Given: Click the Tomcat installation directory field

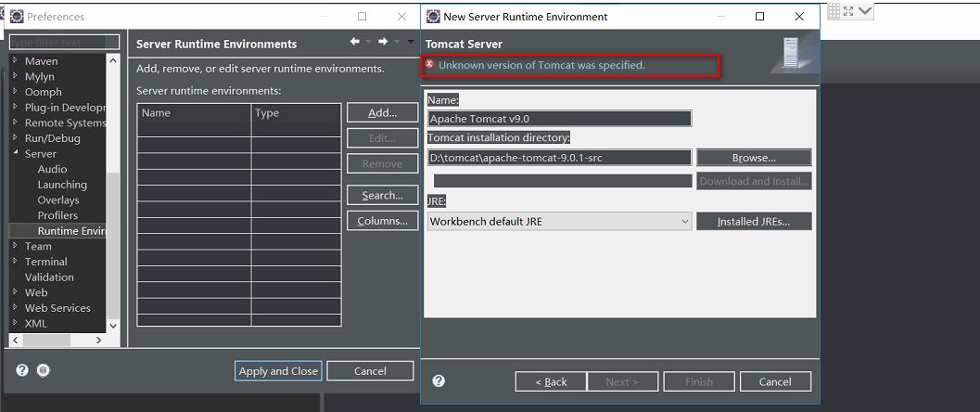Looking at the screenshot, I should pyautogui.click(x=559, y=158).
